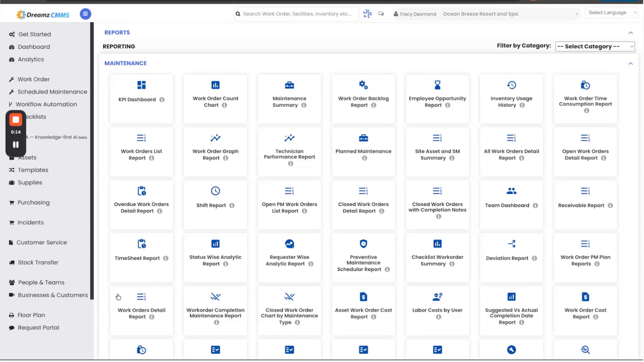Click the QR scan icon in header
Screen dimensions: 644x362
click(367, 14)
